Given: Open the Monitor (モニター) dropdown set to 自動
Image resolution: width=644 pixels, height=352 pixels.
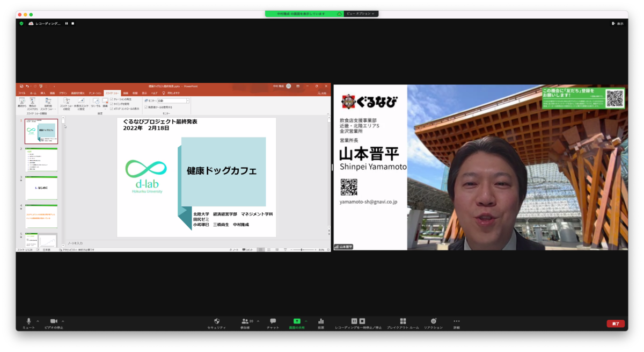Looking at the screenshot, I should 173,100.
